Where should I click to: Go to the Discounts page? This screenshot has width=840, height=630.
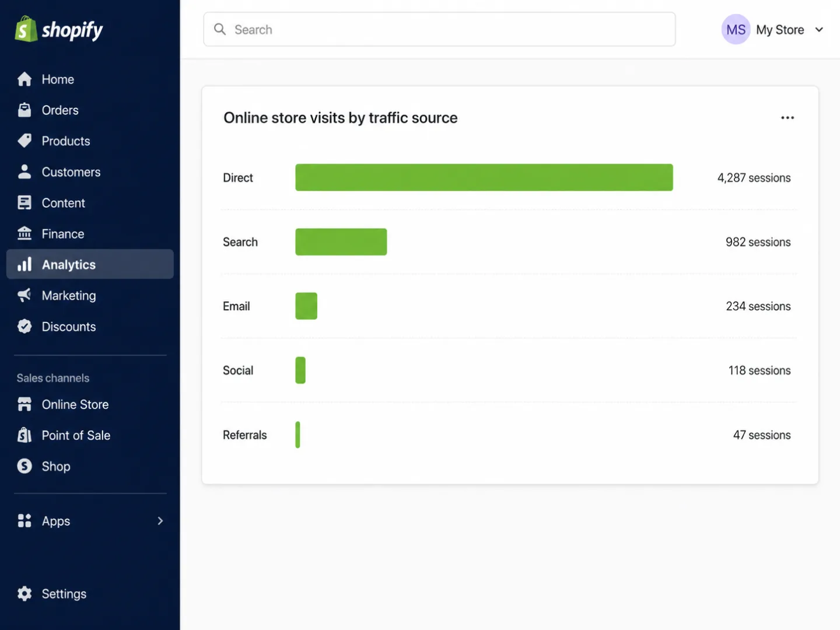(90, 327)
